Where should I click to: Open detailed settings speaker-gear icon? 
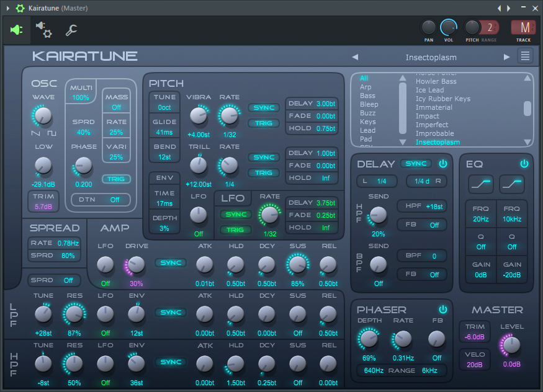coord(43,30)
